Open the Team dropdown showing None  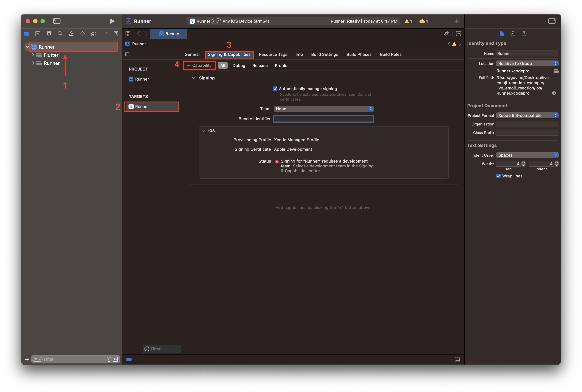point(323,109)
